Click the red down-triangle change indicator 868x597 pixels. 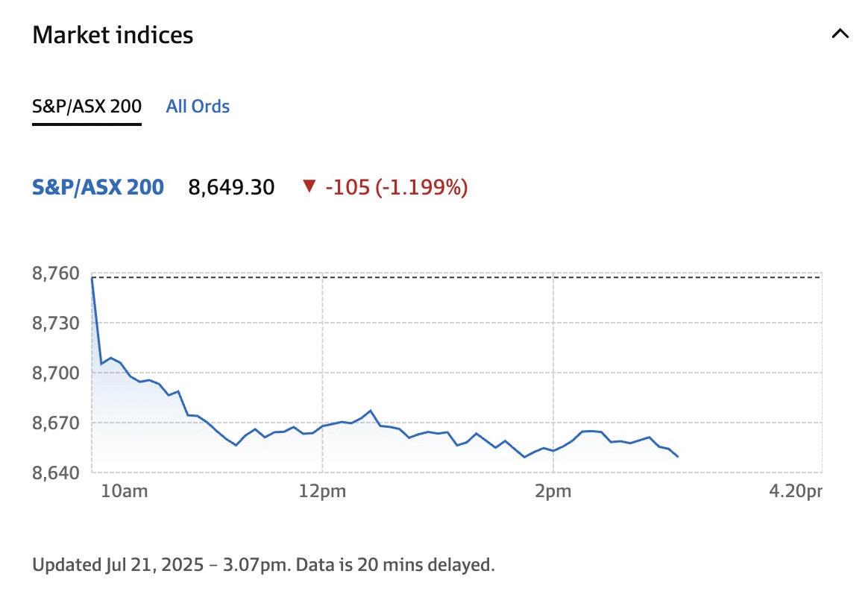[x=309, y=187]
